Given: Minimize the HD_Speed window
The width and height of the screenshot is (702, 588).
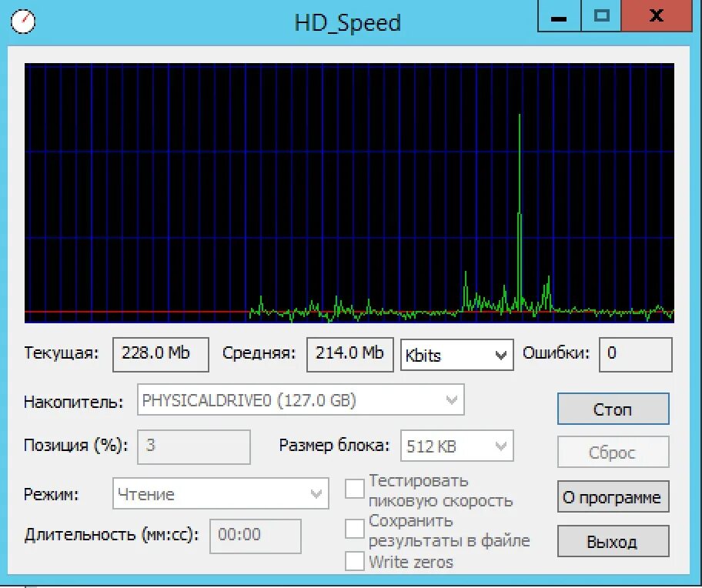Looking at the screenshot, I should (559, 17).
